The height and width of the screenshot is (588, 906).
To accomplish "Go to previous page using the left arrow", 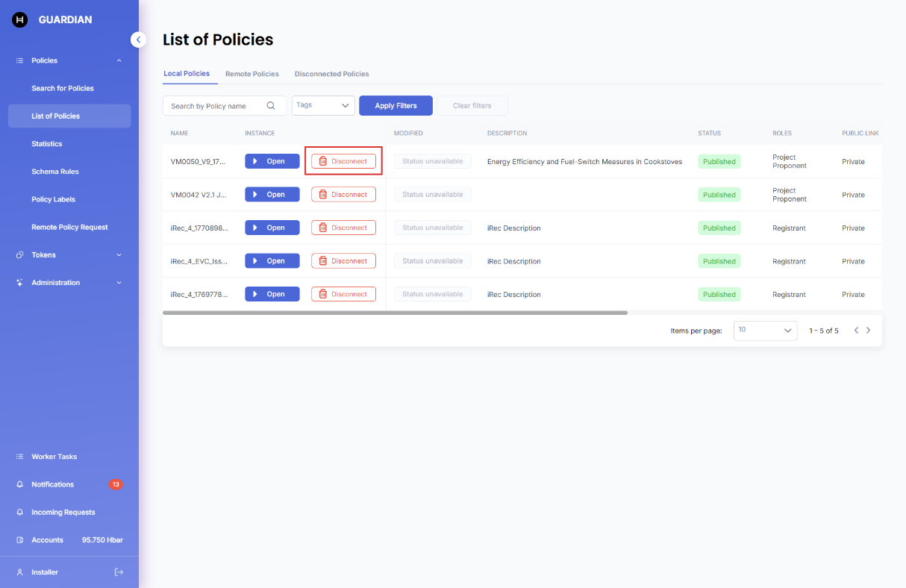I will pyautogui.click(x=856, y=331).
